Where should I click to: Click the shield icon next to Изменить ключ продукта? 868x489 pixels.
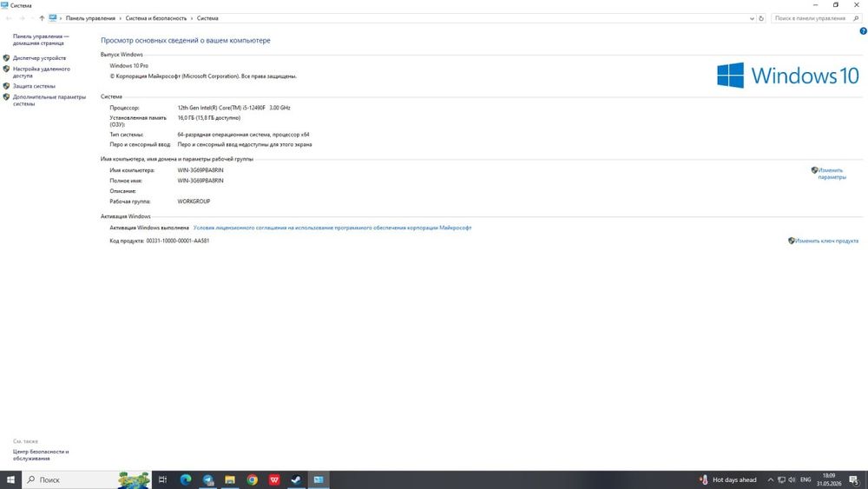click(x=792, y=241)
